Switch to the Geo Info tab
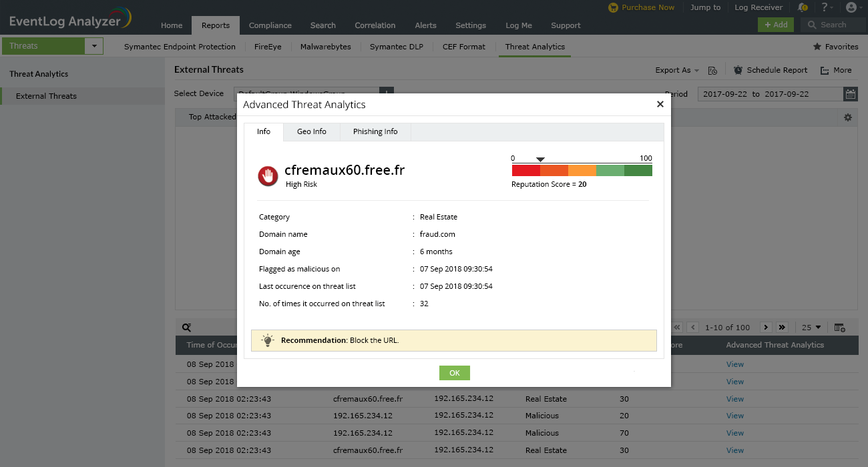The image size is (868, 467). tap(311, 131)
